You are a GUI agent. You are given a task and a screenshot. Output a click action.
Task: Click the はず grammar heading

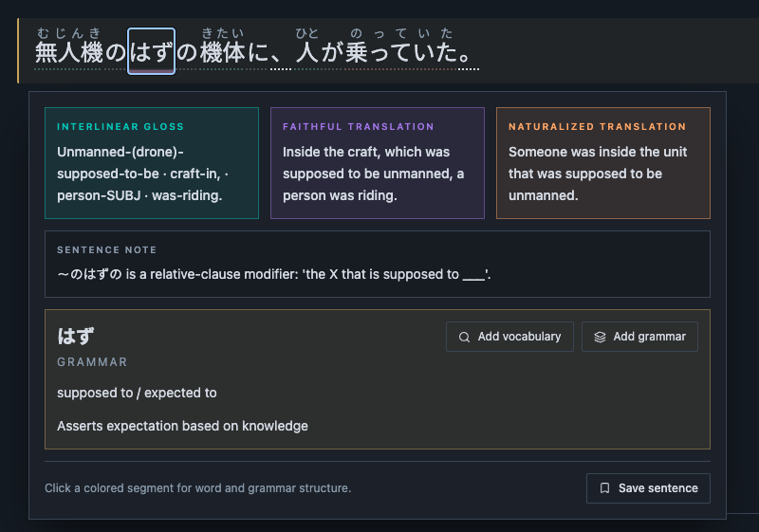[76, 337]
